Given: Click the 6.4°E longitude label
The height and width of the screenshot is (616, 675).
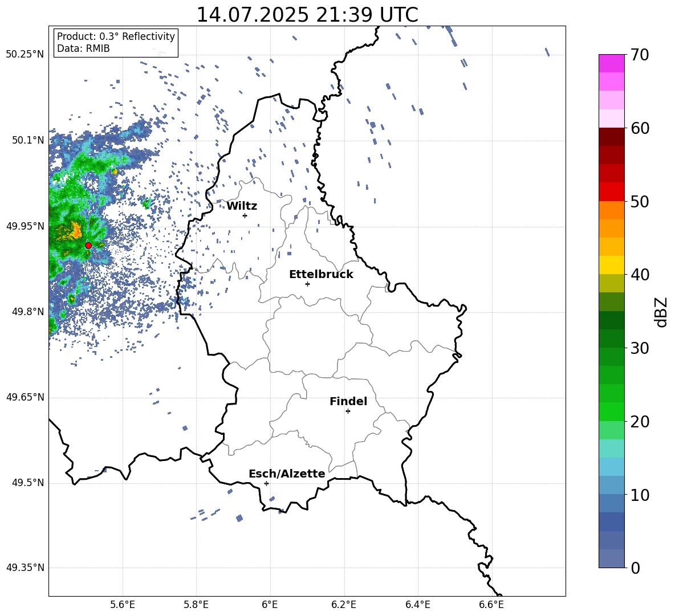Looking at the screenshot, I should (x=417, y=605).
